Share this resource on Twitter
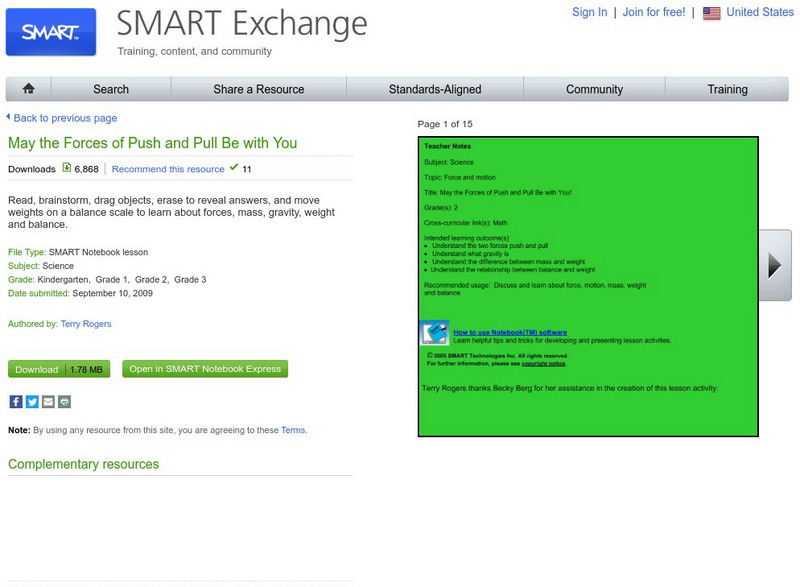Image resolution: width=800 pixels, height=587 pixels. click(32, 402)
